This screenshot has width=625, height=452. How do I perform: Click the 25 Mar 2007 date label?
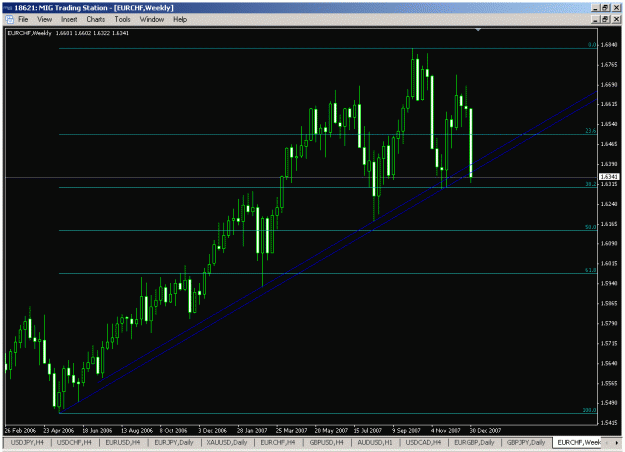[x=291, y=430]
